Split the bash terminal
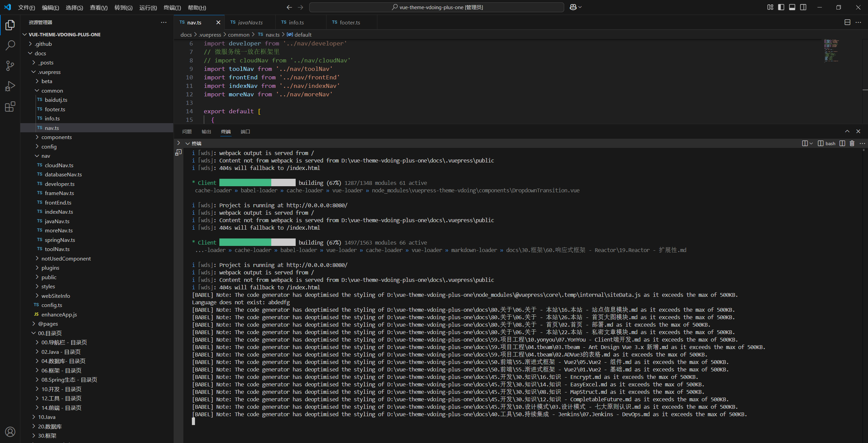This screenshot has width=868, height=443. [x=842, y=143]
